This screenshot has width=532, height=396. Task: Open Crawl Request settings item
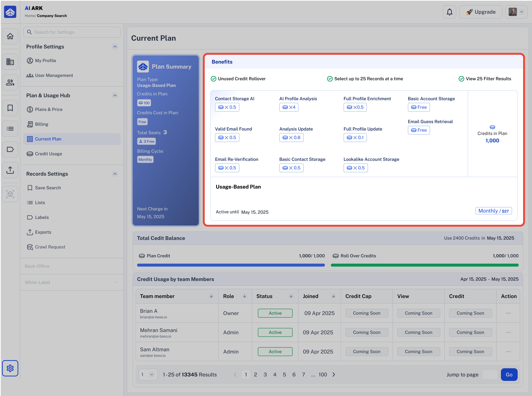tap(72, 247)
